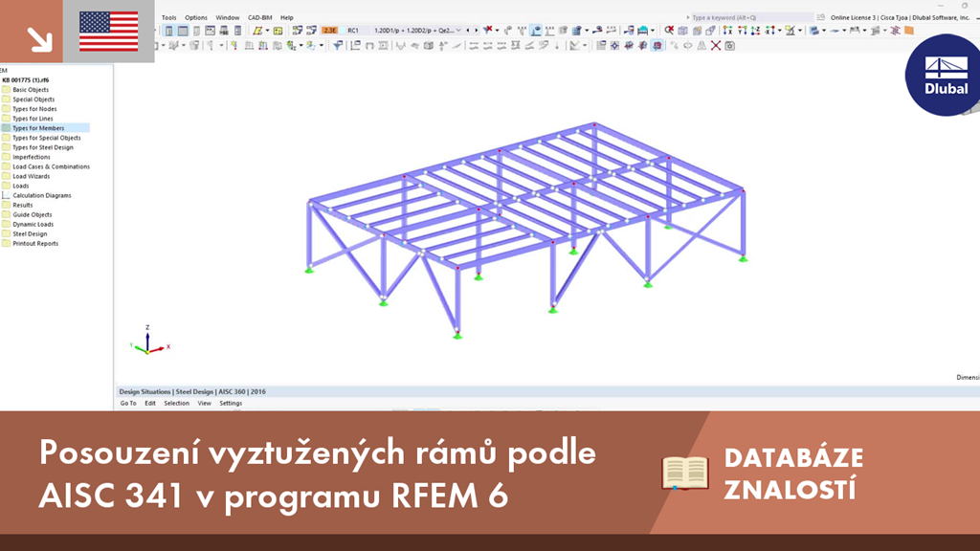Open the Selection table menu
The image size is (980, 551).
point(176,403)
